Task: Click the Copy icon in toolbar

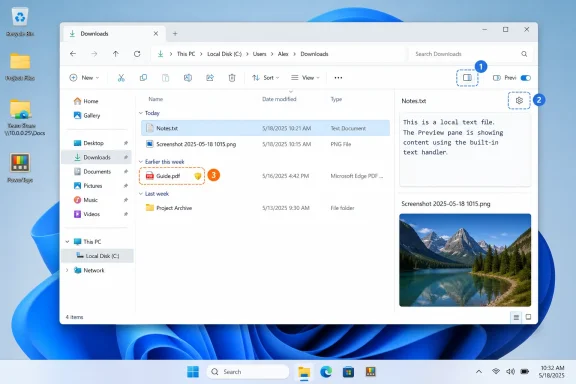Action: point(143,78)
